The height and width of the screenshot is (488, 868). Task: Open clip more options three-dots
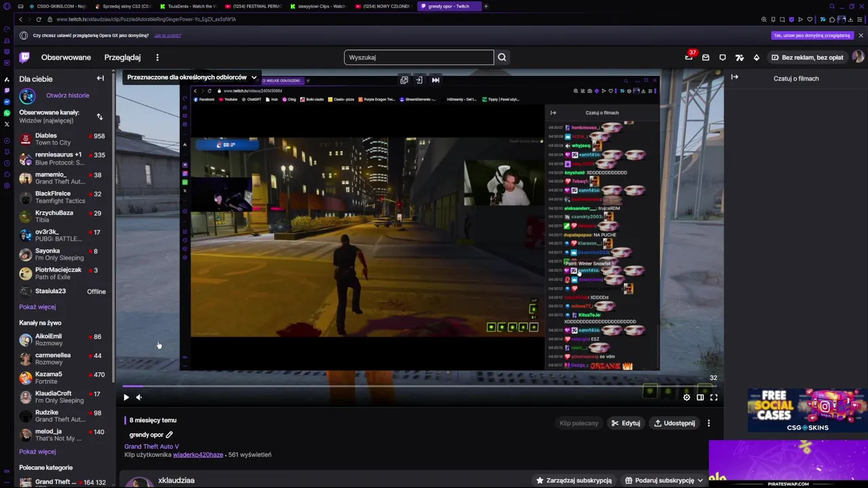coord(709,423)
